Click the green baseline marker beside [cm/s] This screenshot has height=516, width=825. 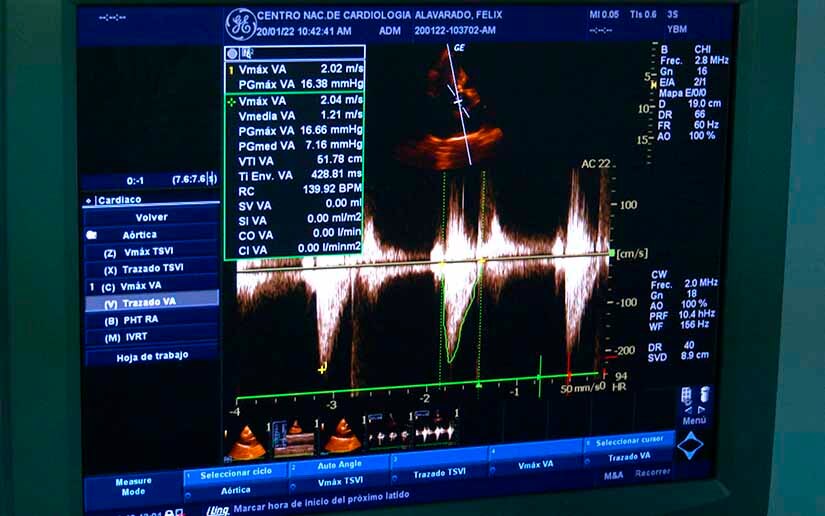click(611, 254)
